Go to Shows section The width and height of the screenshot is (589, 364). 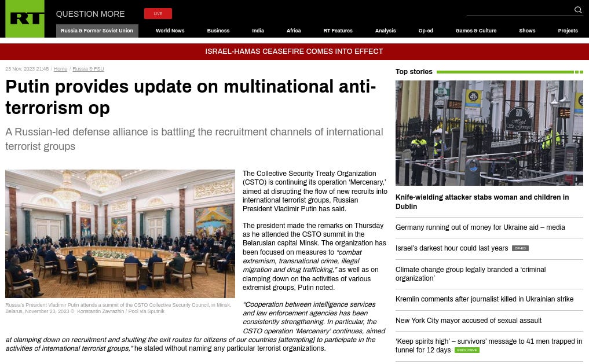point(527,31)
